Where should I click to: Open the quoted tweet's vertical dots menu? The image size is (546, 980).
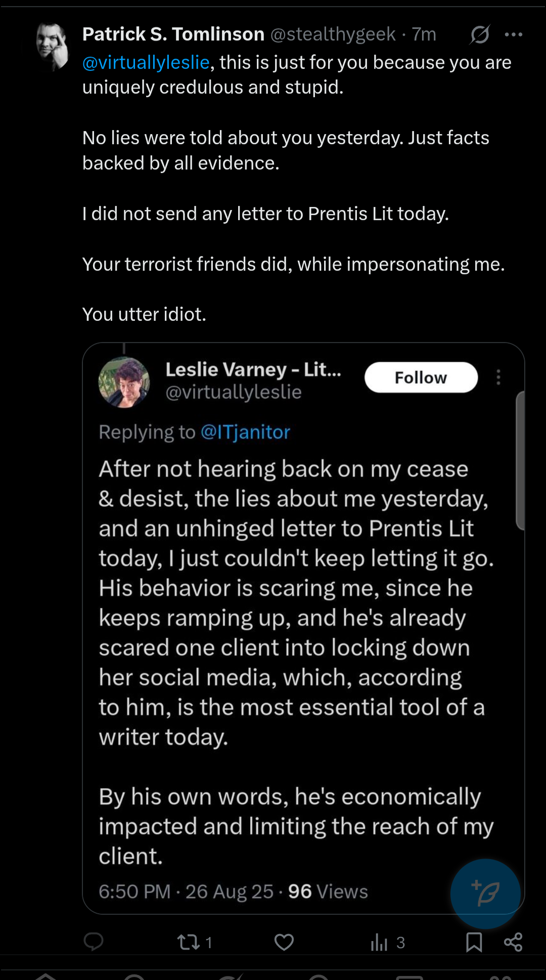tap(498, 377)
